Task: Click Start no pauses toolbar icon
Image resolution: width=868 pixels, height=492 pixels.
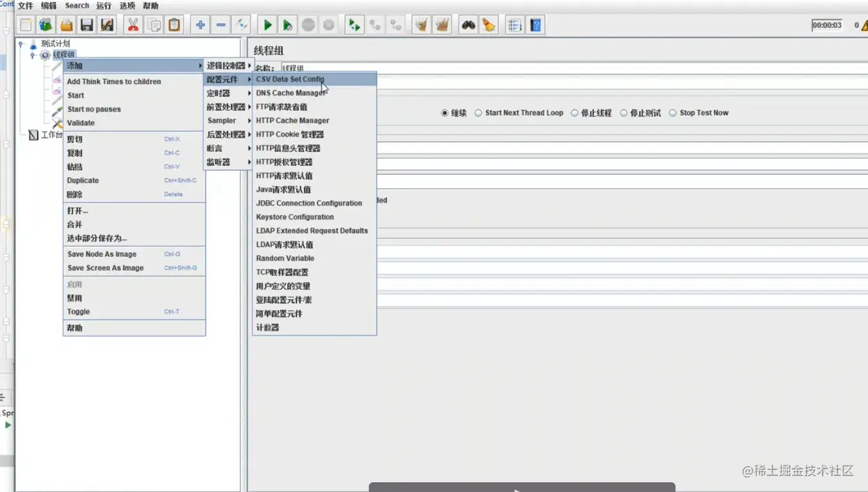Action: [x=287, y=25]
